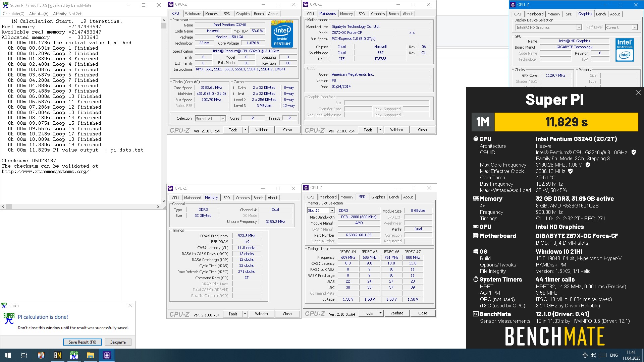Switch to Bench tab in first CPU-Z window
Viewport: 644px width, 362px height.
259,14
